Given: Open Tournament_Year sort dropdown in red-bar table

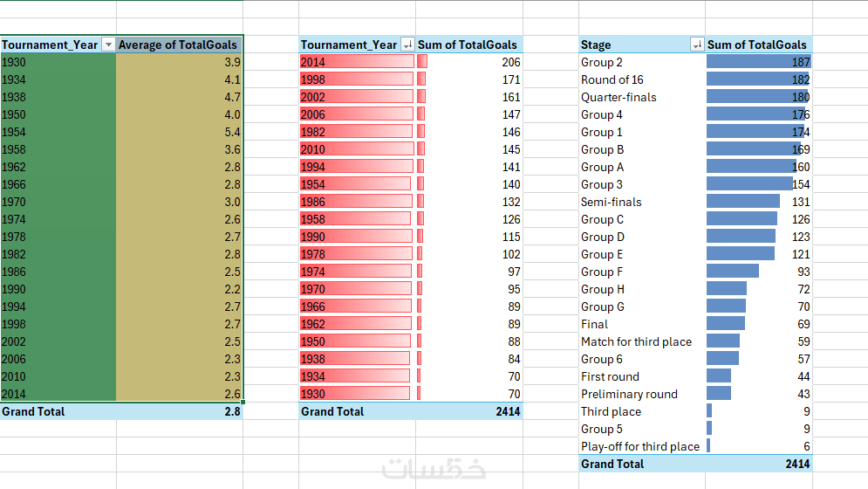Looking at the screenshot, I should pos(407,45).
